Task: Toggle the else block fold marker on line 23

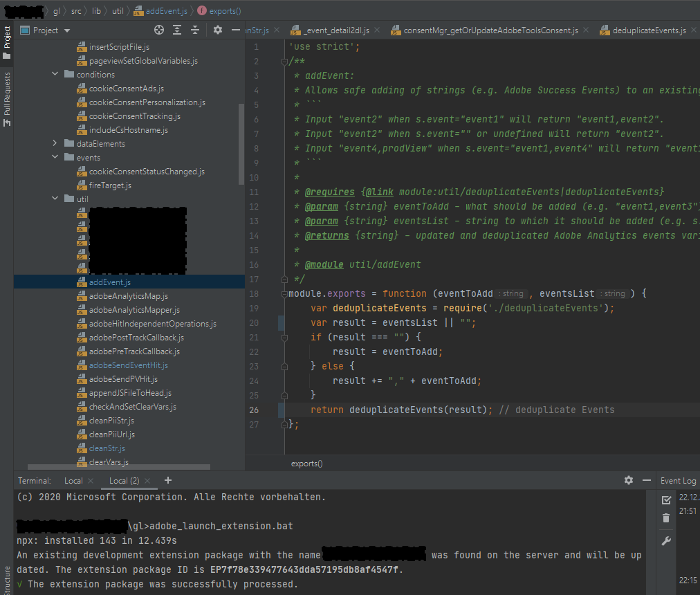Action: (x=284, y=366)
